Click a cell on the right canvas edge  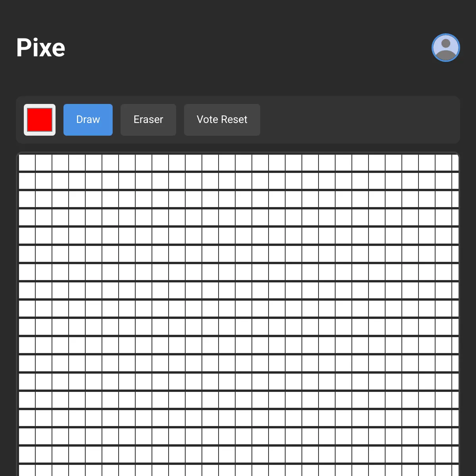click(x=450, y=272)
